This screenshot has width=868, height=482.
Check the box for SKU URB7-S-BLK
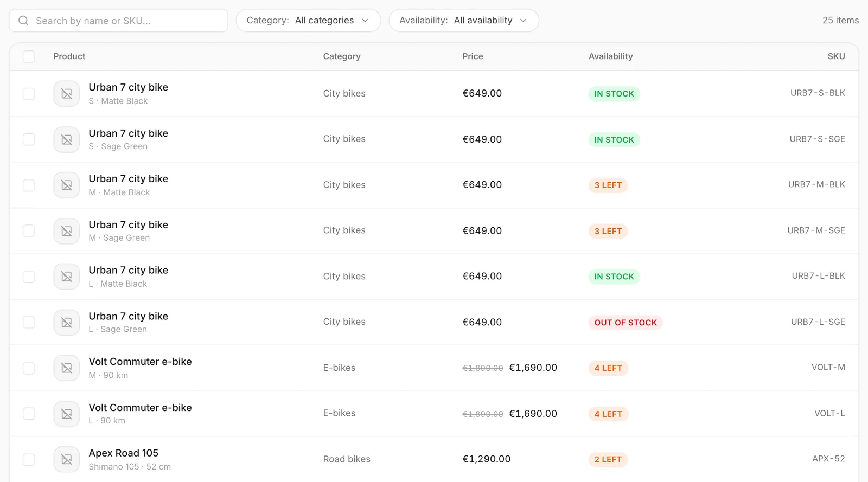[29, 94]
